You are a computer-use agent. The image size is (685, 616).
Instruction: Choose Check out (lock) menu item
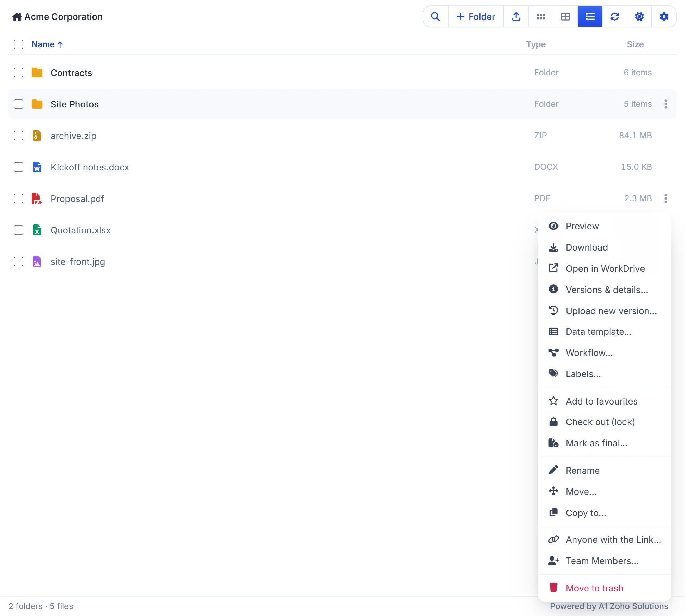[605, 422]
